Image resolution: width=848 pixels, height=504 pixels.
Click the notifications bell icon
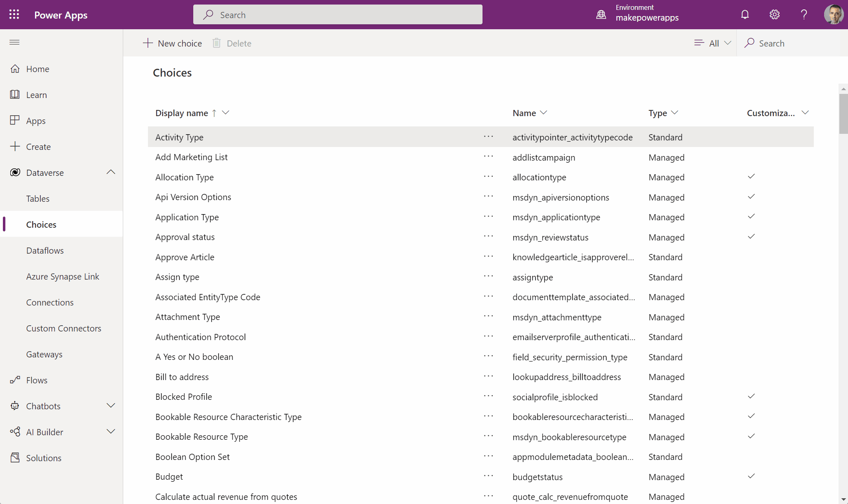point(745,14)
